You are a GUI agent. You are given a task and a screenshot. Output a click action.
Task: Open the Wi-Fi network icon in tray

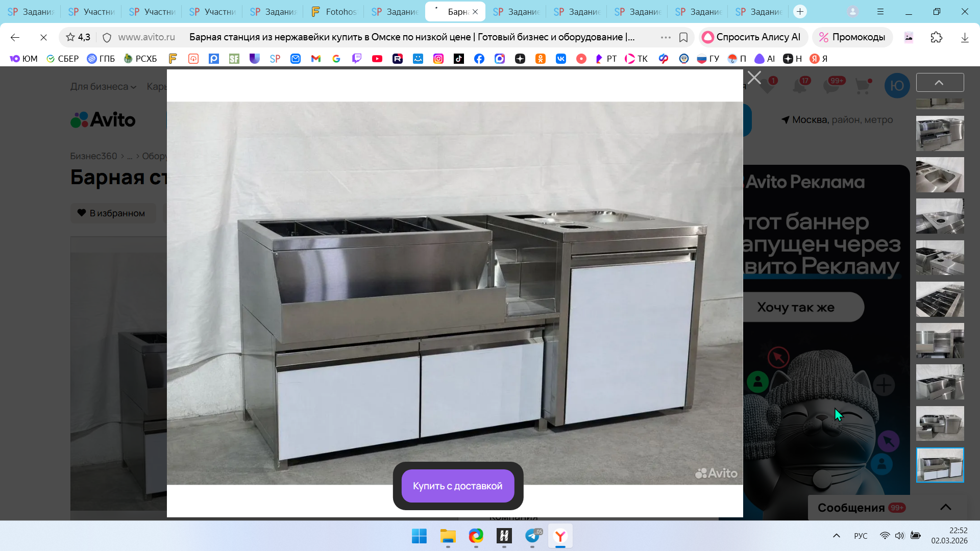(x=885, y=536)
